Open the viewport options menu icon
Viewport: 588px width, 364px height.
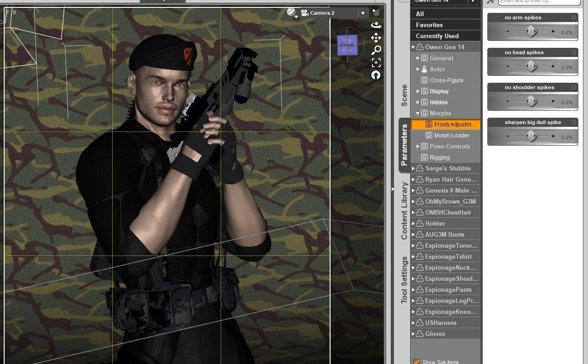[376, 12]
